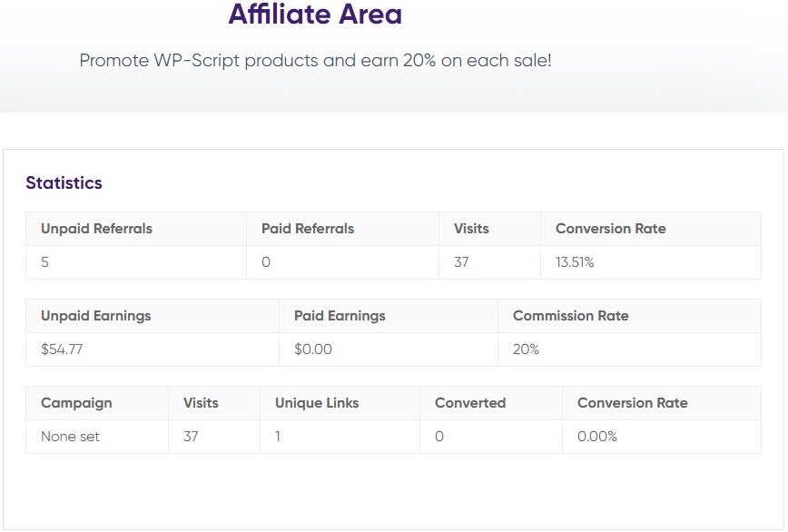Click the Visits header in referrals table
The image size is (788, 532).
click(x=471, y=229)
